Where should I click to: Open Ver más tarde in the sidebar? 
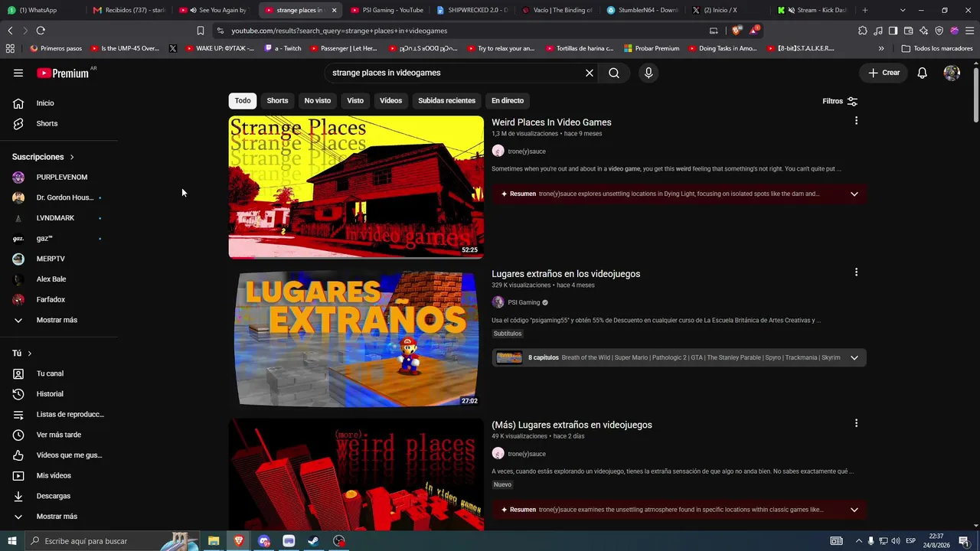[x=58, y=435]
